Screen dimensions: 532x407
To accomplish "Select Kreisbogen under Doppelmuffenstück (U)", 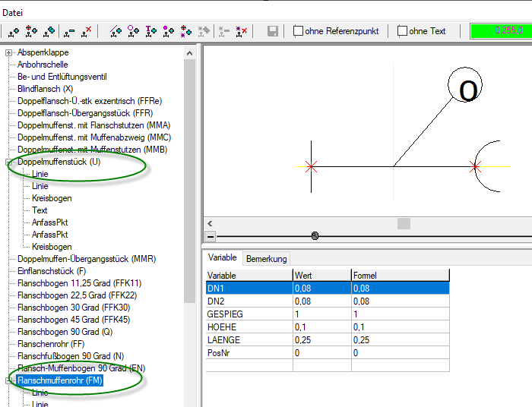I will [x=52, y=198].
